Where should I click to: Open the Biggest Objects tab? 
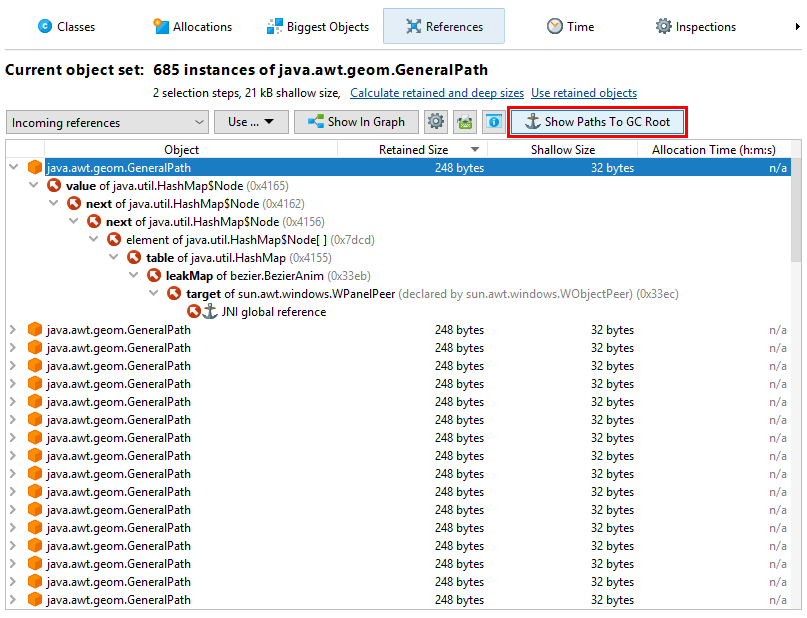click(318, 26)
